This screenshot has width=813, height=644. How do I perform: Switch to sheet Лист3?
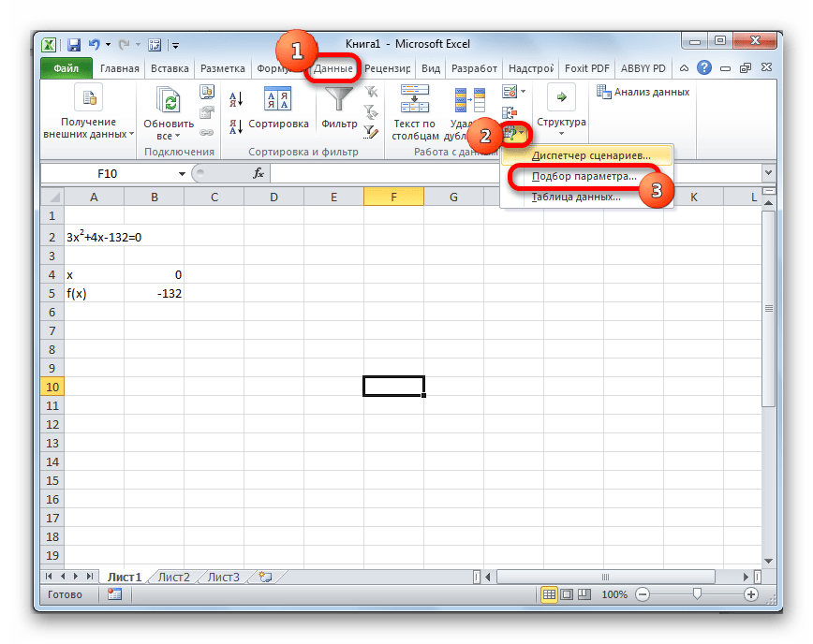click(x=224, y=577)
